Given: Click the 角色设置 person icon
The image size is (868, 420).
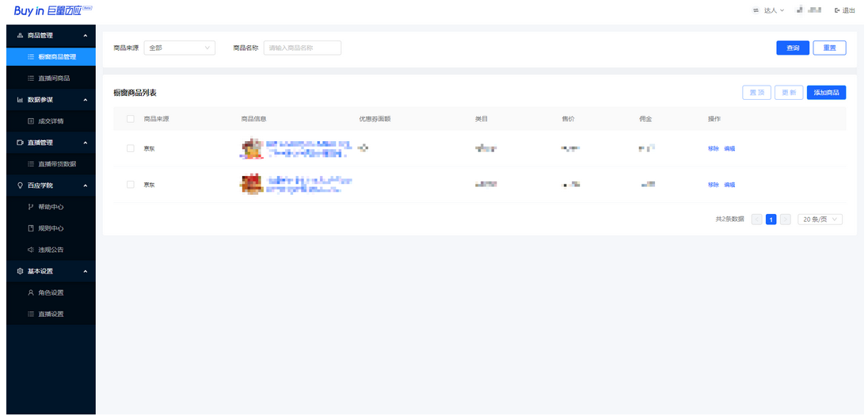Looking at the screenshot, I should click(31, 292).
